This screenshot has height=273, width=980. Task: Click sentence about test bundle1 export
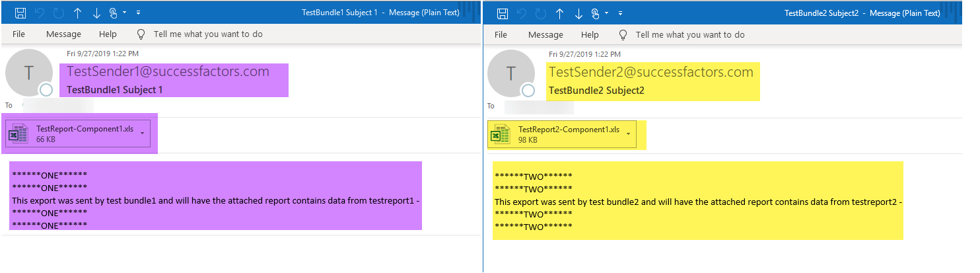(x=217, y=200)
